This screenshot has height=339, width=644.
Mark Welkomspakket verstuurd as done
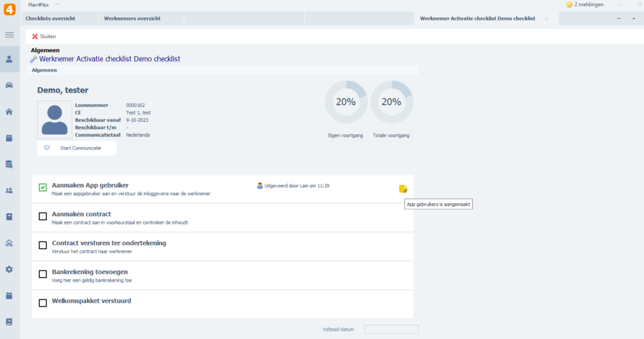(43, 303)
